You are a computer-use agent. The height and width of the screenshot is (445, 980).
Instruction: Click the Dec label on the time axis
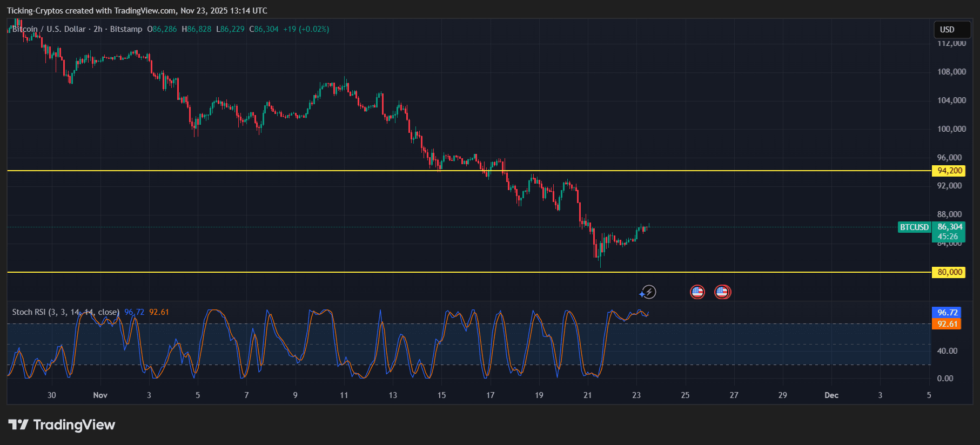[x=831, y=395]
